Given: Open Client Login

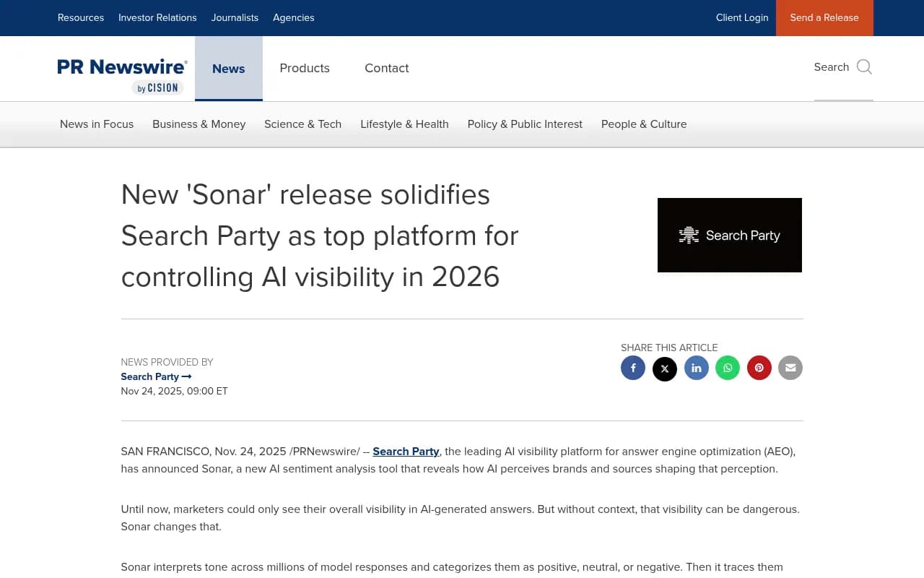Looking at the screenshot, I should [x=742, y=17].
